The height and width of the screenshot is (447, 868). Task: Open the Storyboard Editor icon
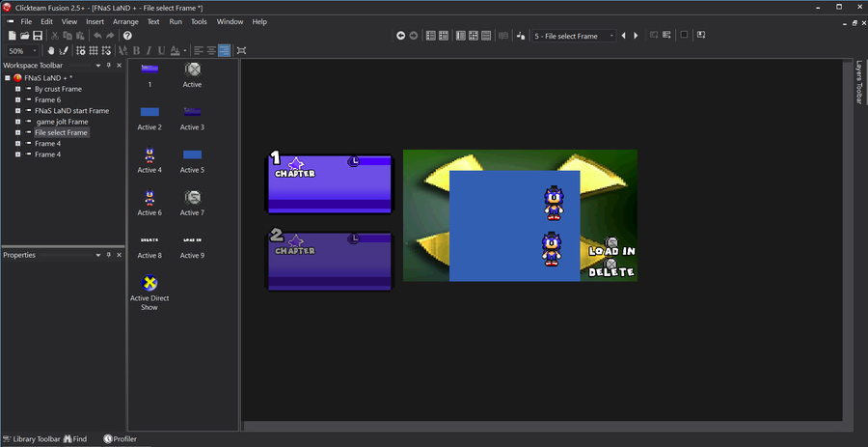click(x=431, y=36)
